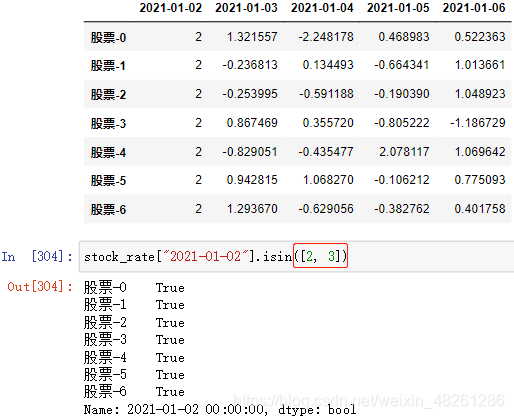Click cell value 0.355720

click(328, 123)
